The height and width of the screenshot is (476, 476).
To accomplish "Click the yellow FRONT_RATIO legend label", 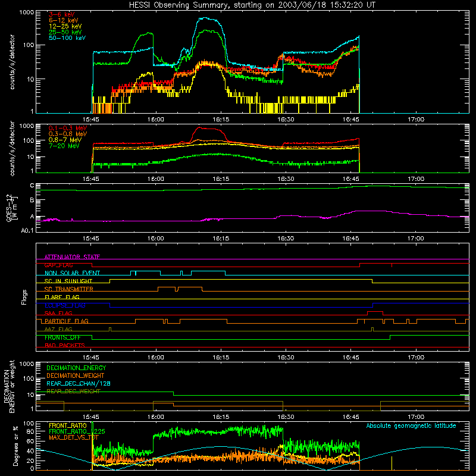I will [68, 425].
